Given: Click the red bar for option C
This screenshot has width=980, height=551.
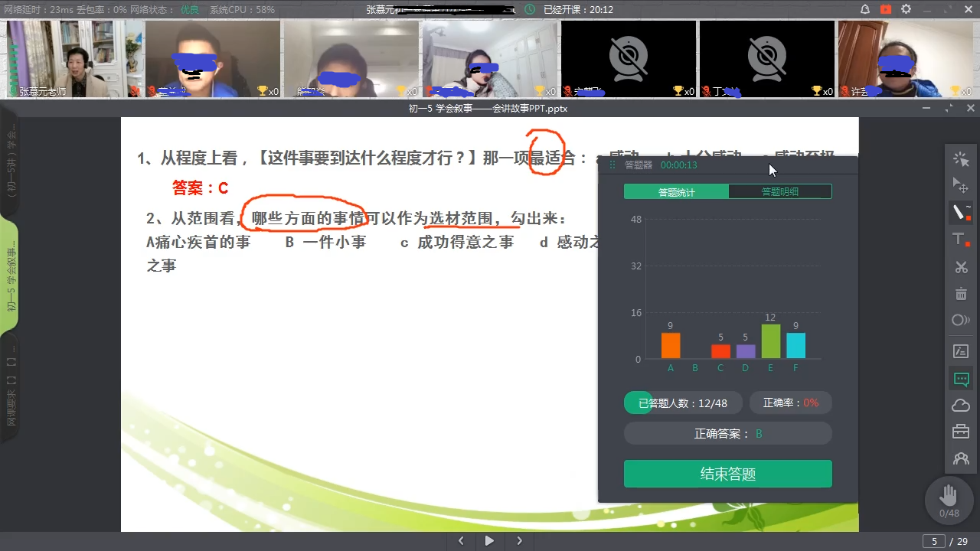Looking at the screenshot, I should [x=720, y=351].
